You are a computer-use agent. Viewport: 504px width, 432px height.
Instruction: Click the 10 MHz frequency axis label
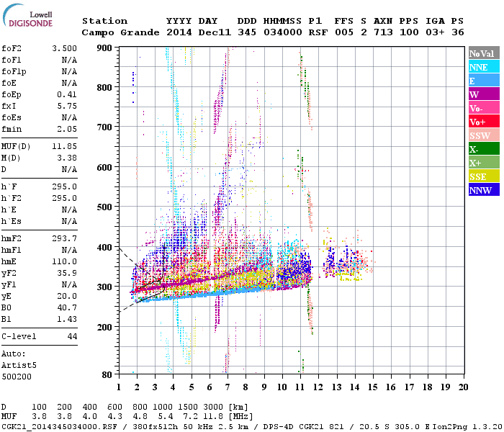[x=282, y=387]
